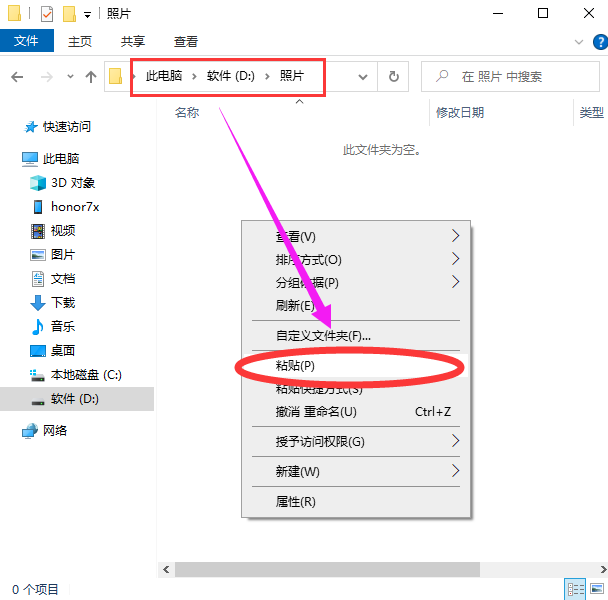Sort by the 名称 column header
This screenshot has height=600, width=608.
(187, 113)
